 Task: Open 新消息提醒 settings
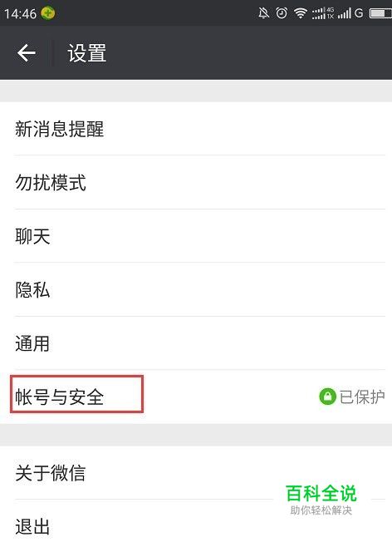196,129
